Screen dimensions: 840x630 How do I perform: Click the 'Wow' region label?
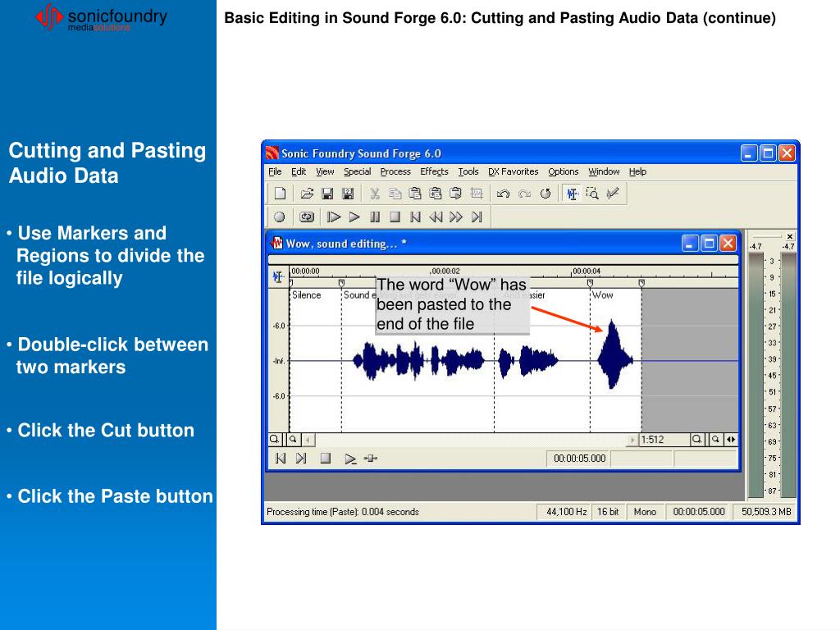[603, 295]
